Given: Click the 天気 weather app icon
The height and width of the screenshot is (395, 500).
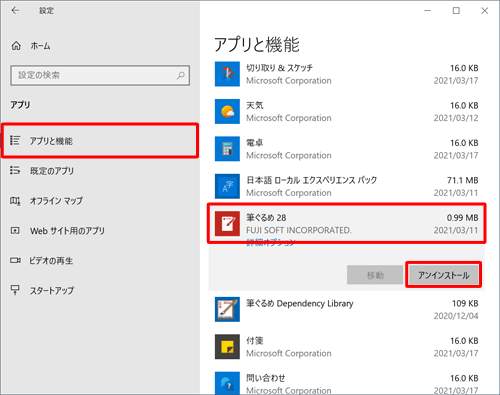Looking at the screenshot, I should [x=227, y=111].
